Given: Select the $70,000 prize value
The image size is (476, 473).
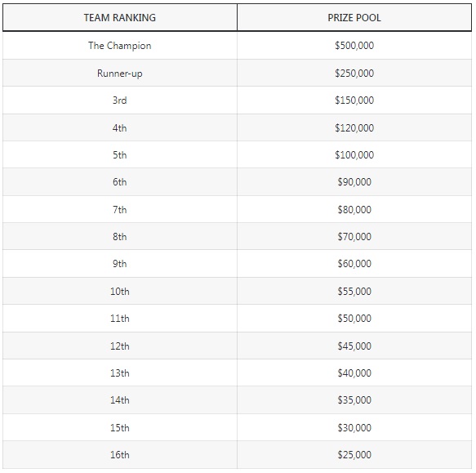Looking at the screenshot, I should coord(354,237).
